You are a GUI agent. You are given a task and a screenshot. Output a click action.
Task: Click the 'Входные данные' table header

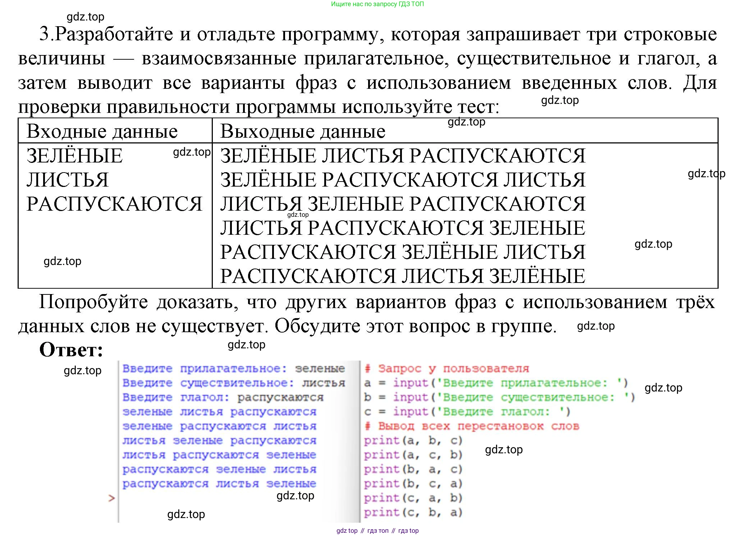point(102,131)
